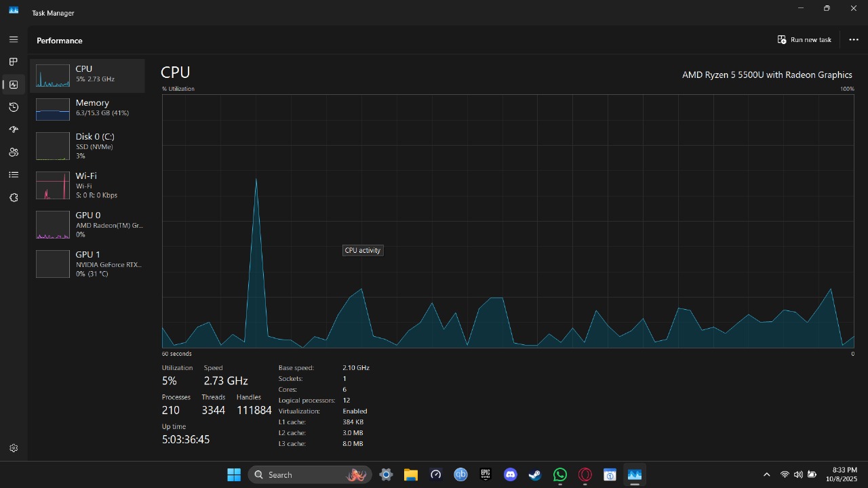Viewport: 868px width, 488px height.
Task: Select Memory in the performance list
Action: click(x=87, y=108)
